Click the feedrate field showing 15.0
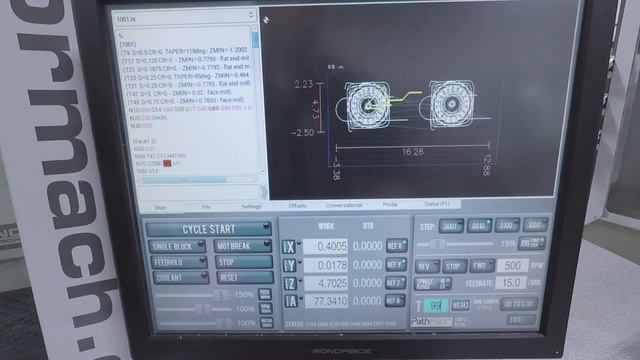Viewport: 640px width, 360px height. point(511,282)
